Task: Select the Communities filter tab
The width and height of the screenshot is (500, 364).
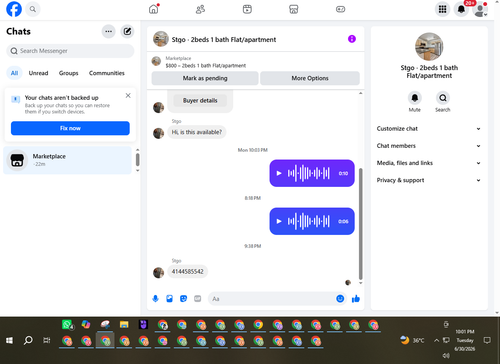Action: tap(107, 73)
